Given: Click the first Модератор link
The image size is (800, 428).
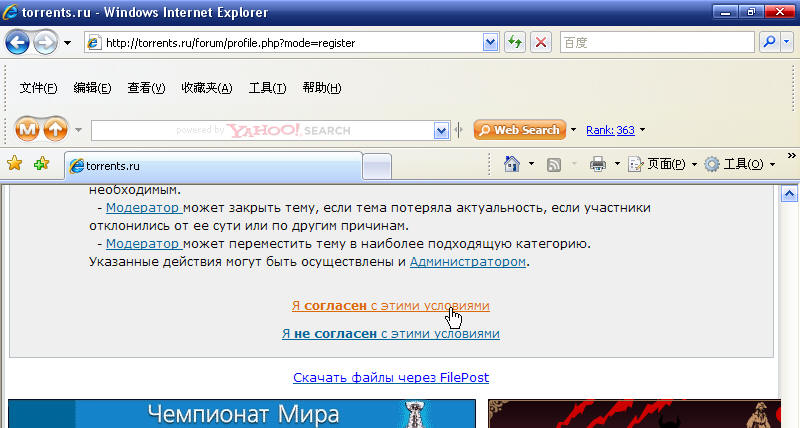Looking at the screenshot, I should (144, 208).
